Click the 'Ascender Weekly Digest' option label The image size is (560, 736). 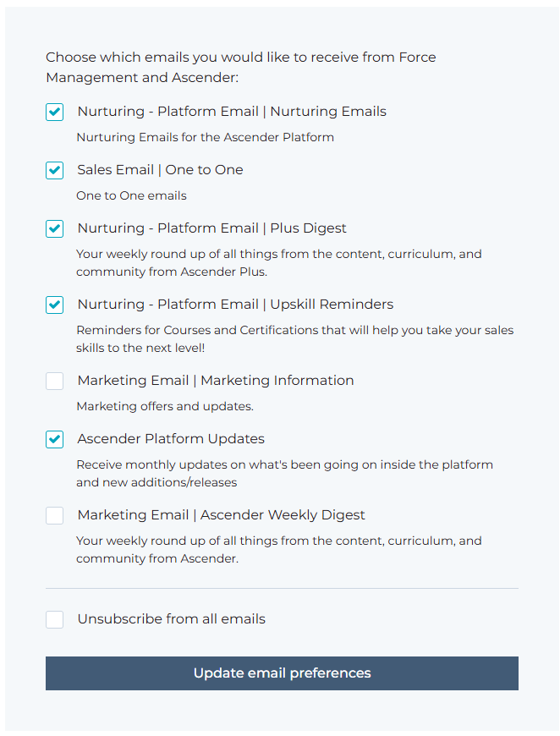pyautogui.click(x=222, y=515)
